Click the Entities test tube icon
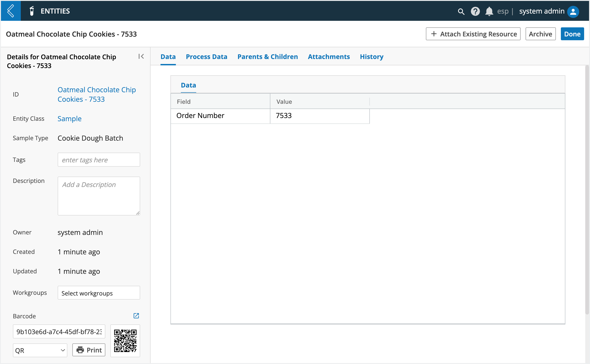 click(x=31, y=11)
